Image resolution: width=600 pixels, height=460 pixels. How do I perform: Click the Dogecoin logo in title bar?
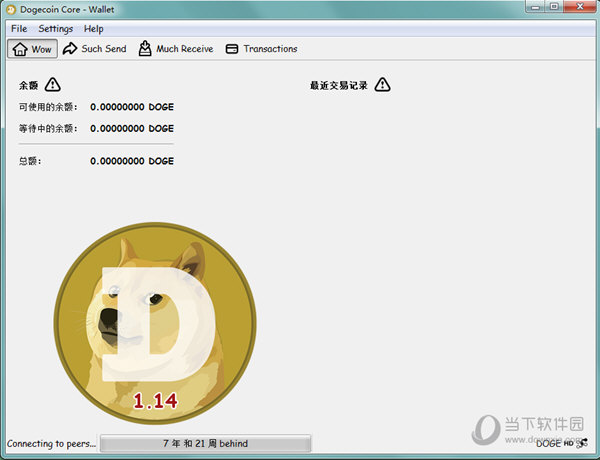pos(11,9)
